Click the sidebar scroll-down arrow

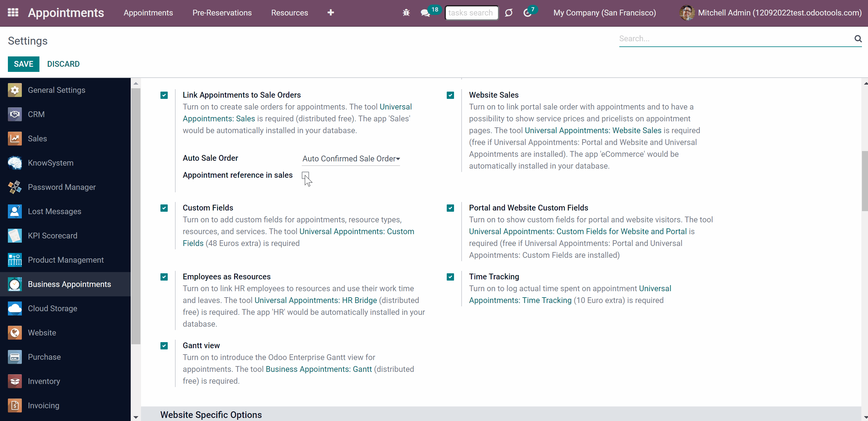click(x=136, y=417)
